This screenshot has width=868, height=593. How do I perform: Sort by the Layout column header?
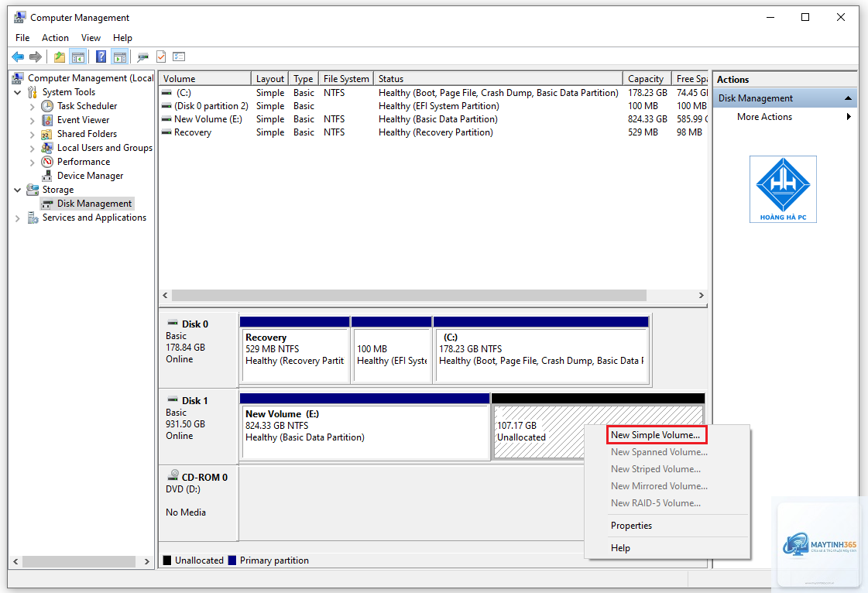[x=270, y=79]
